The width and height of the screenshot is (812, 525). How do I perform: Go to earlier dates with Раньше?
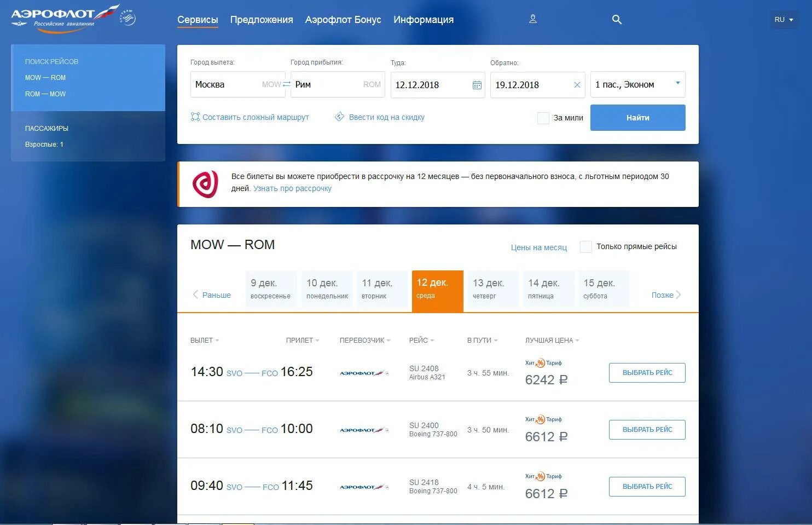pos(212,295)
